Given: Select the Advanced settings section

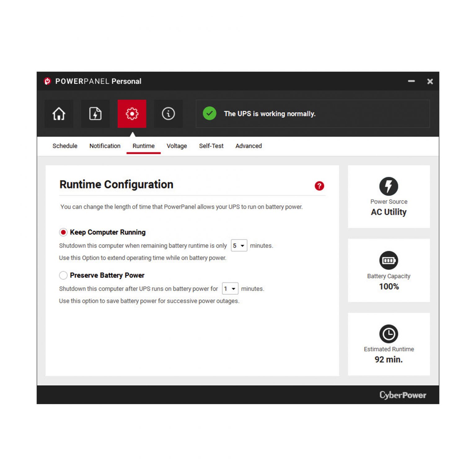Looking at the screenshot, I should [248, 146].
